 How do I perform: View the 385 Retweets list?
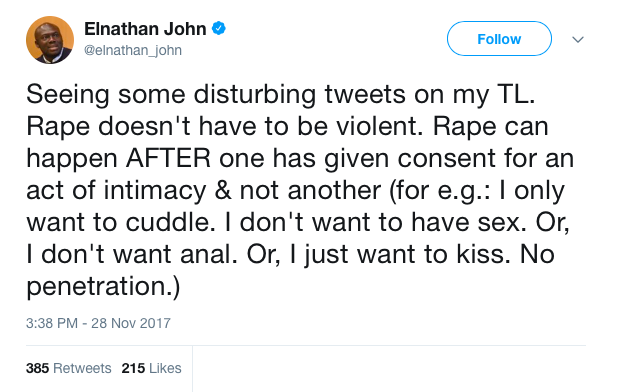[69, 368]
